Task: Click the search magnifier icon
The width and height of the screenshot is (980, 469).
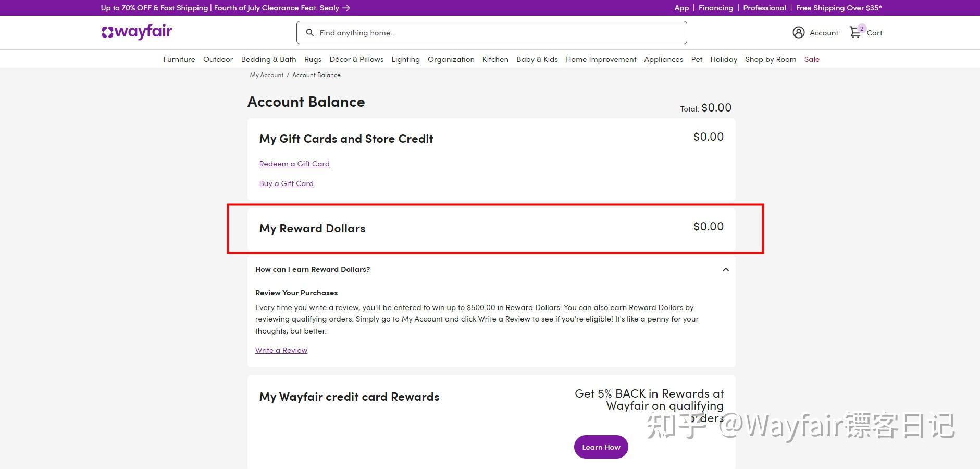Action: (x=309, y=32)
